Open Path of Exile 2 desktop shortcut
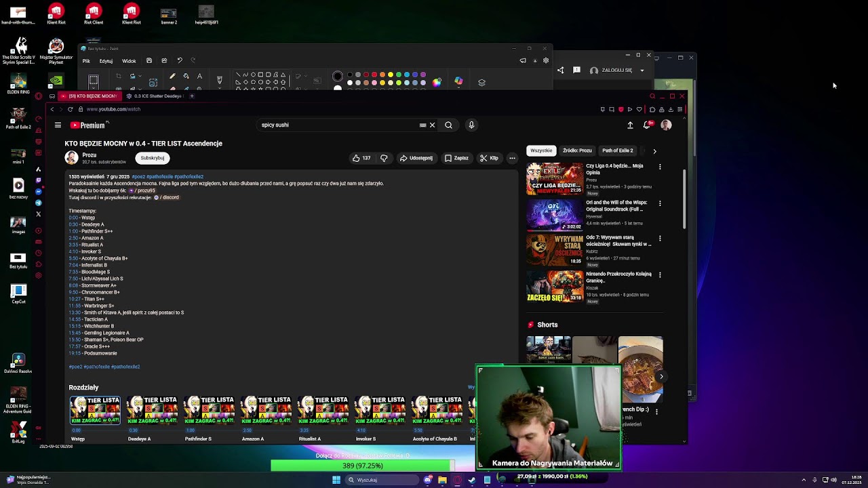Viewport: 868px width, 488px height. [18, 119]
